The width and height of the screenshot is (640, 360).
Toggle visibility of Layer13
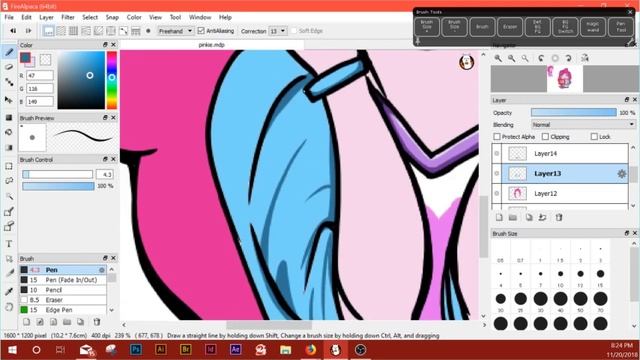[x=497, y=173]
